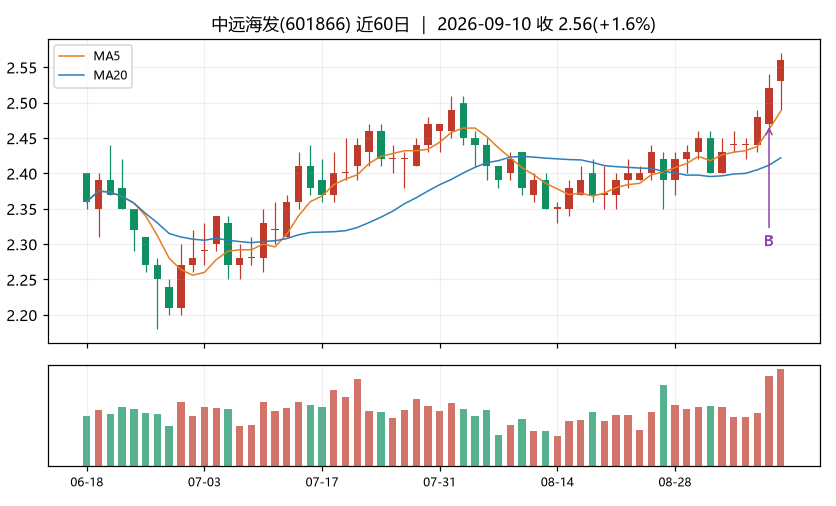836x506 pixels.
Task: Click the 06-18 date axis label
Action: click(87, 482)
